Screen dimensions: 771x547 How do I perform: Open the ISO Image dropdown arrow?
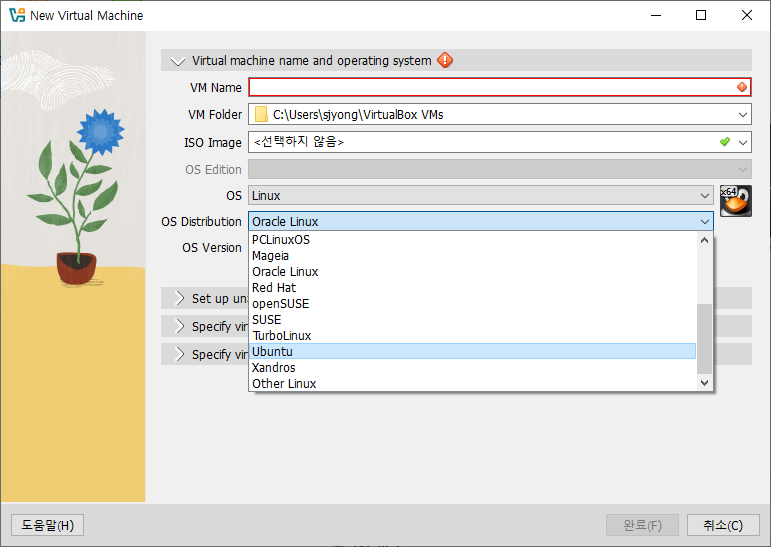coord(742,143)
